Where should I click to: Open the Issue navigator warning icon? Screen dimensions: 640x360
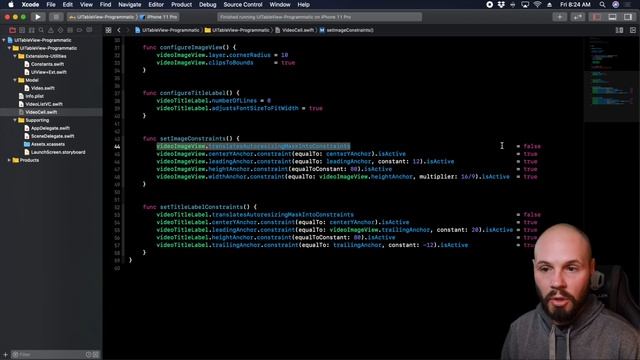click(x=51, y=30)
